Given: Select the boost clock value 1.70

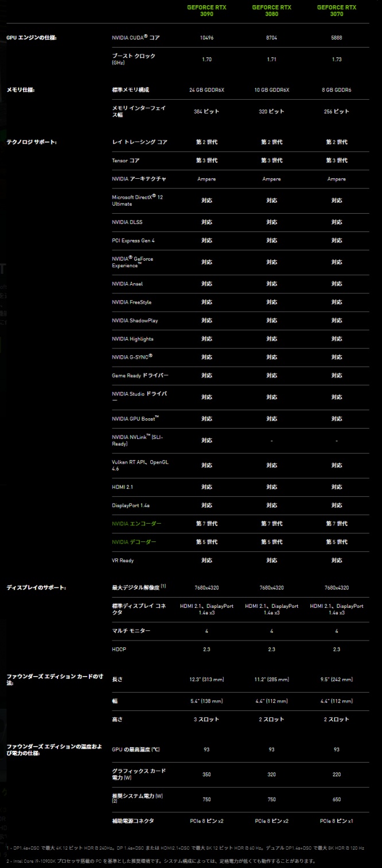Looking at the screenshot, I should click(x=206, y=59).
